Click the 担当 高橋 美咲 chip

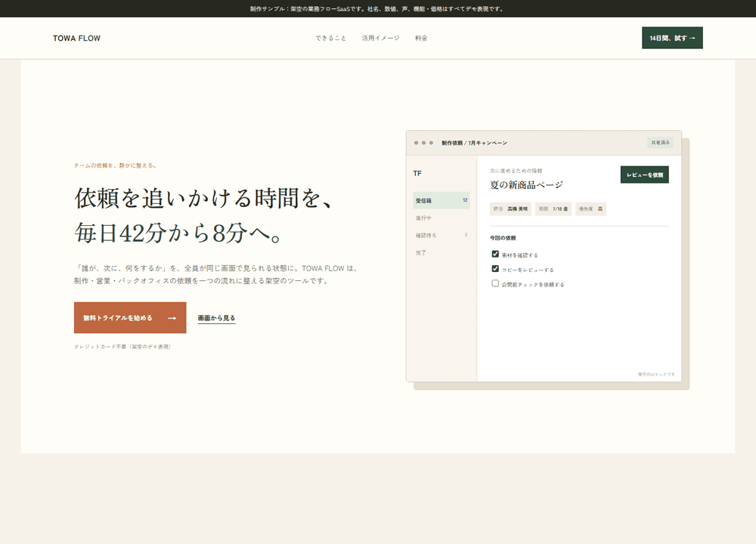[x=510, y=209]
